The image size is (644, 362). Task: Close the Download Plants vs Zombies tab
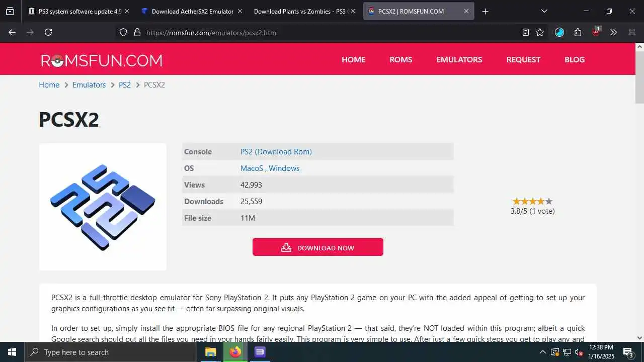tap(353, 11)
